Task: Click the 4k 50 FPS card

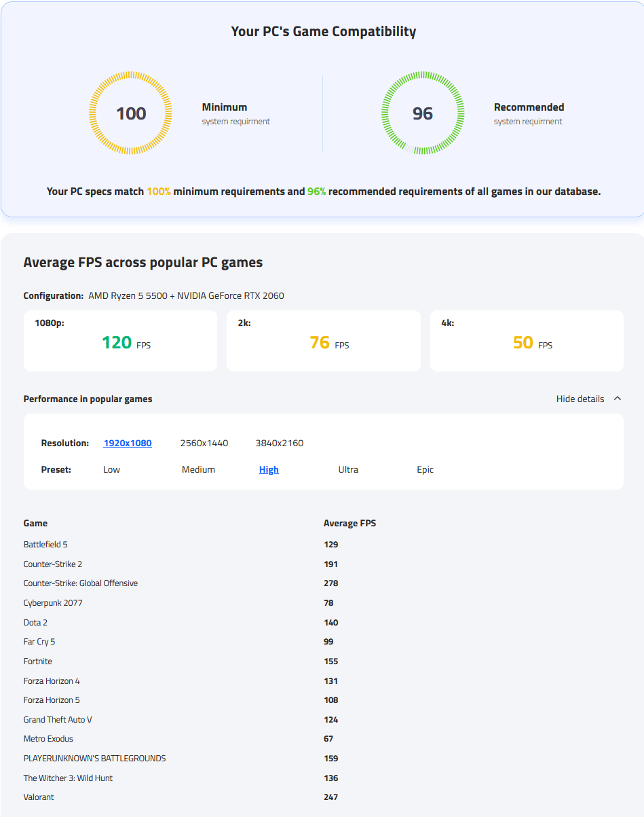Action: [527, 341]
